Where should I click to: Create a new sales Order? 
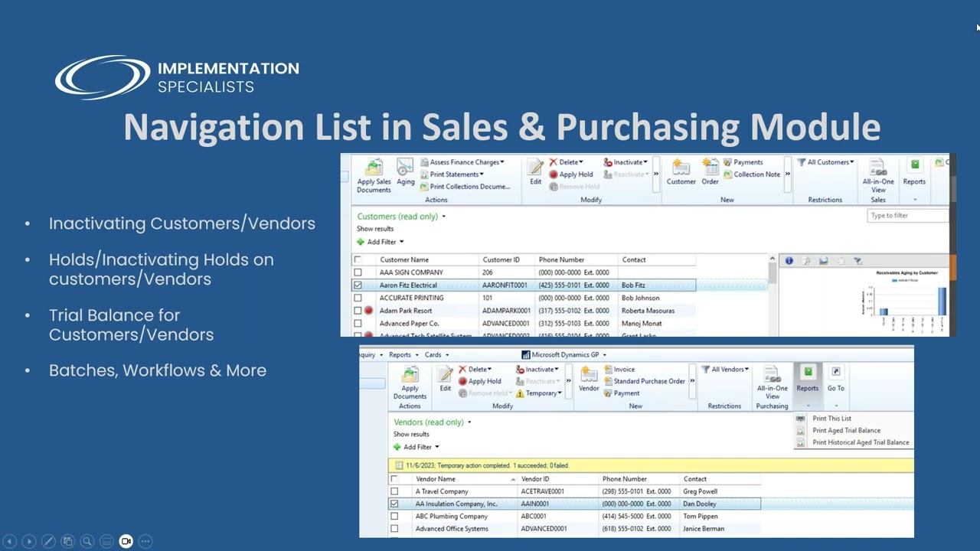tap(710, 173)
